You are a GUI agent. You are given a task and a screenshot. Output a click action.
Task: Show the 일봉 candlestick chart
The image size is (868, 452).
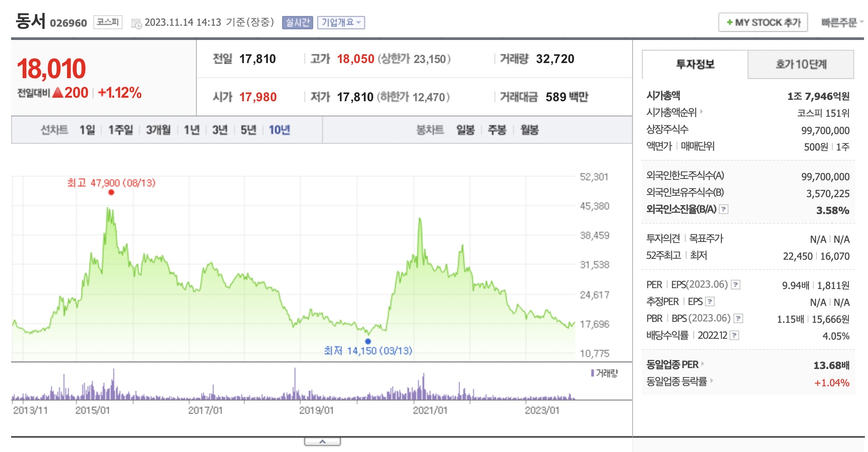click(466, 130)
